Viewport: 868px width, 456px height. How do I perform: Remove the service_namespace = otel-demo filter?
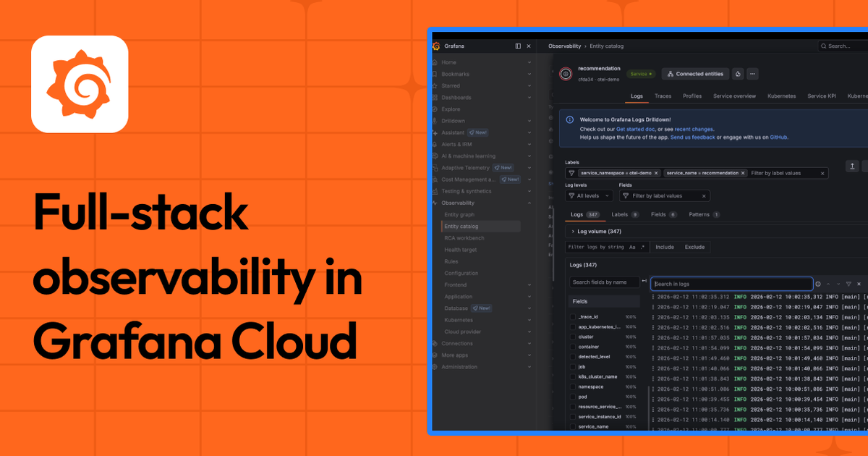pos(656,173)
